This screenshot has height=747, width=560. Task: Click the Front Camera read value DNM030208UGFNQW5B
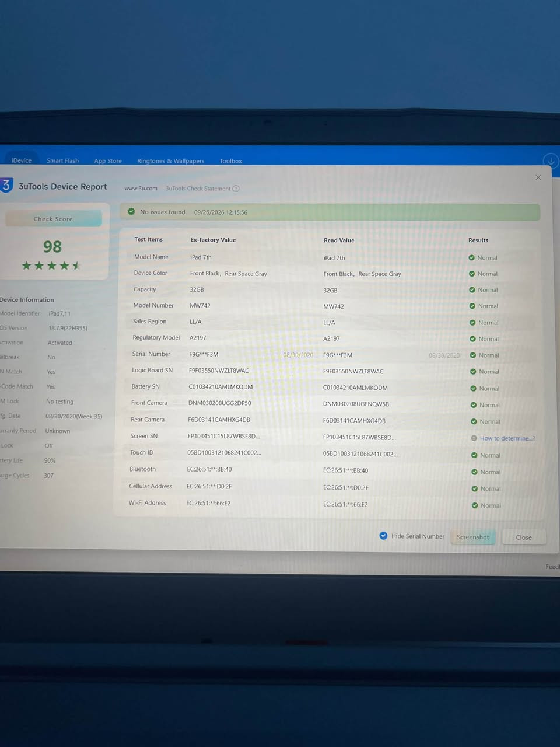pos(356,404)
